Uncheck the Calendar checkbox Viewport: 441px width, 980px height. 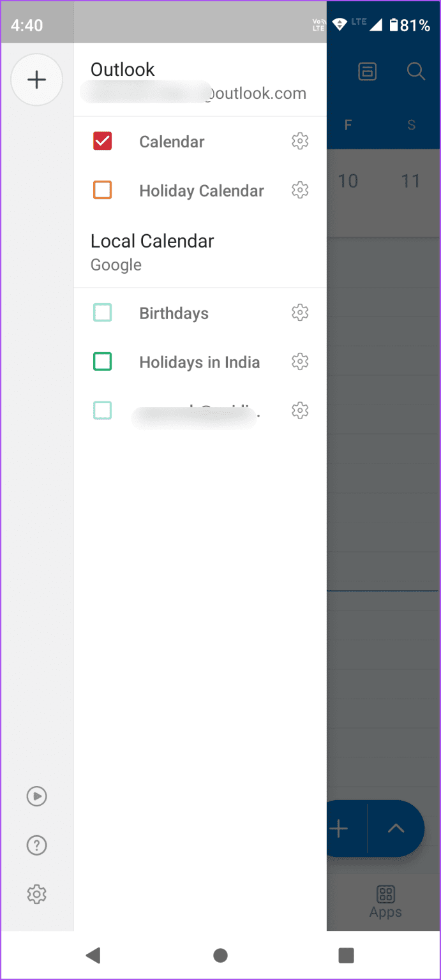tap(102, 141)
